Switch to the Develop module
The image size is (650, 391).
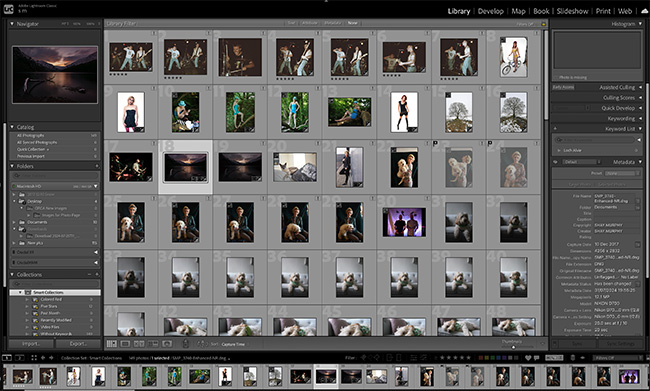click(x=490, y=11)
